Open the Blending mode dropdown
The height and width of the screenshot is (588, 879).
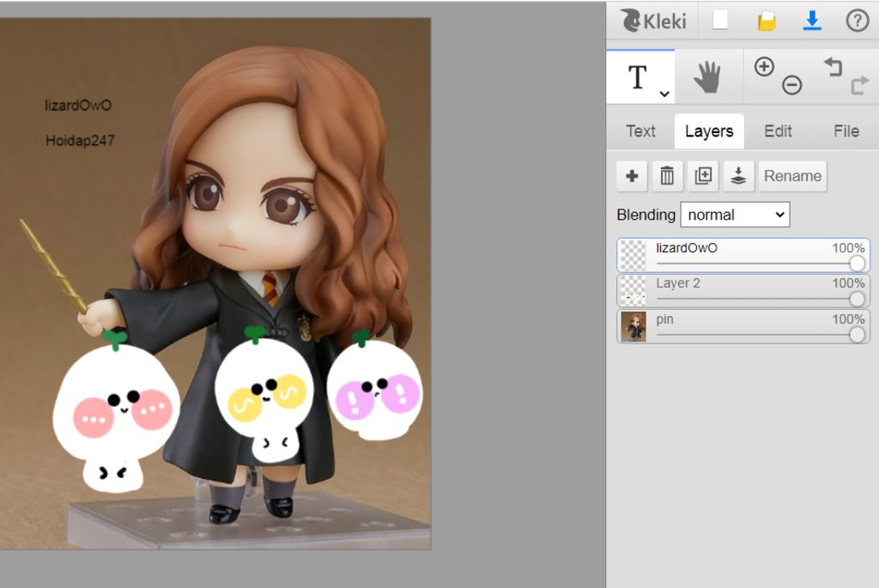coord(735,215)
